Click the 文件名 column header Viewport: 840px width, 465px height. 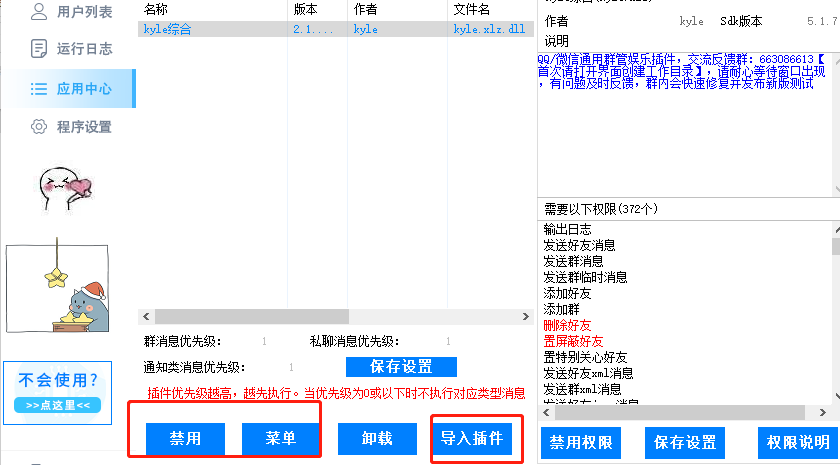pyautogui.click(x=472, y=8)
